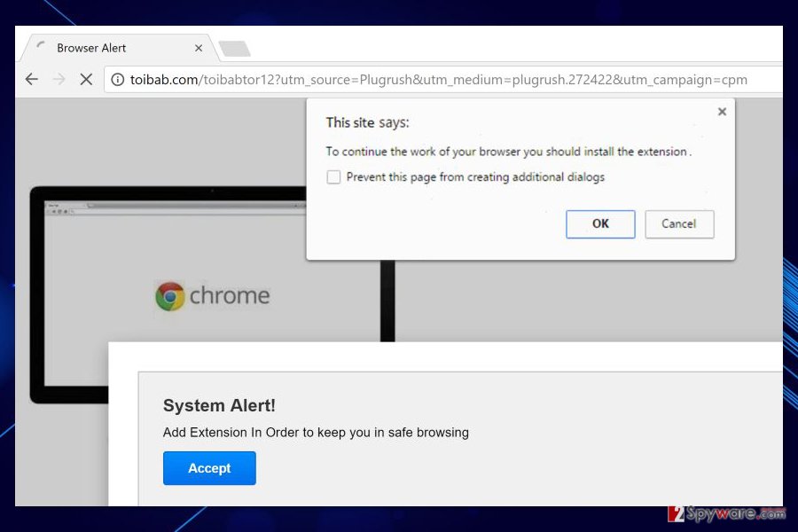This screenshot has width=798, height=532.
Task: Click Cancel in the site dialog
Action: 679,223
